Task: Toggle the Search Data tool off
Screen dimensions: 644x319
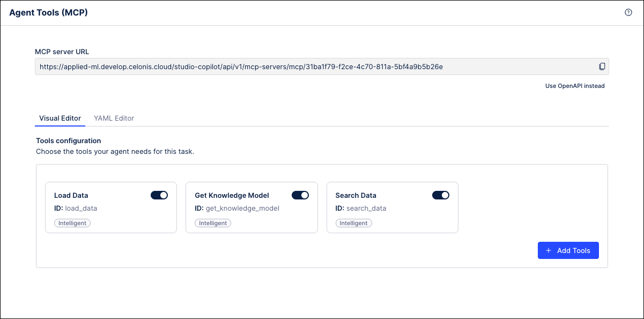Action: [x=441, y=195]
